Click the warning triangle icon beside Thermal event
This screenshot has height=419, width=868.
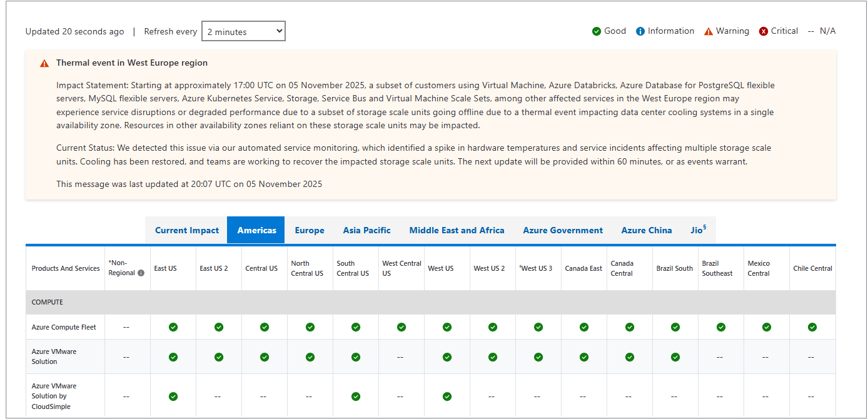pos(44,63)
